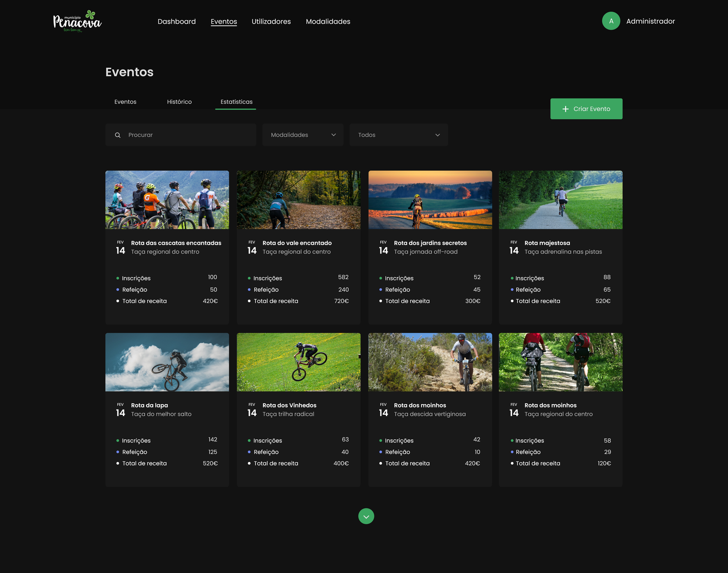
Task: Switch to the Histórico tab
Action: click(179, 102)
